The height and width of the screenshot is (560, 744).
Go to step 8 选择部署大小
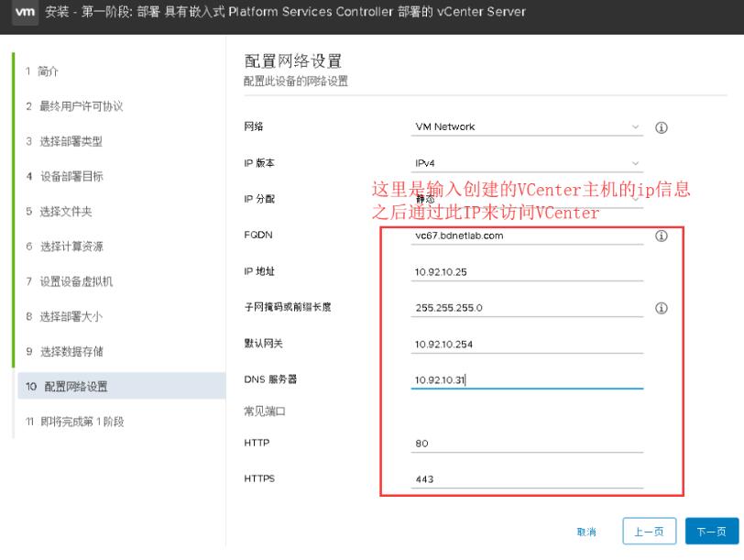(64, 316)
